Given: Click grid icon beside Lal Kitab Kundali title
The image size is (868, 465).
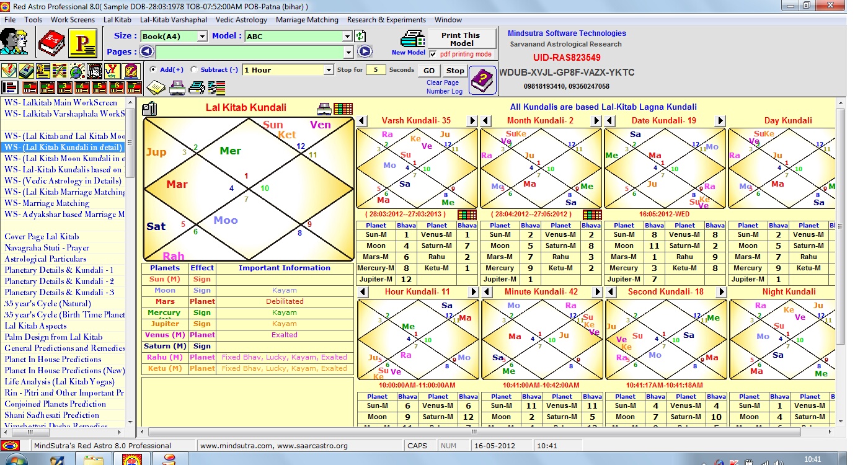Looking at the screenshot, I should (343, 109).
